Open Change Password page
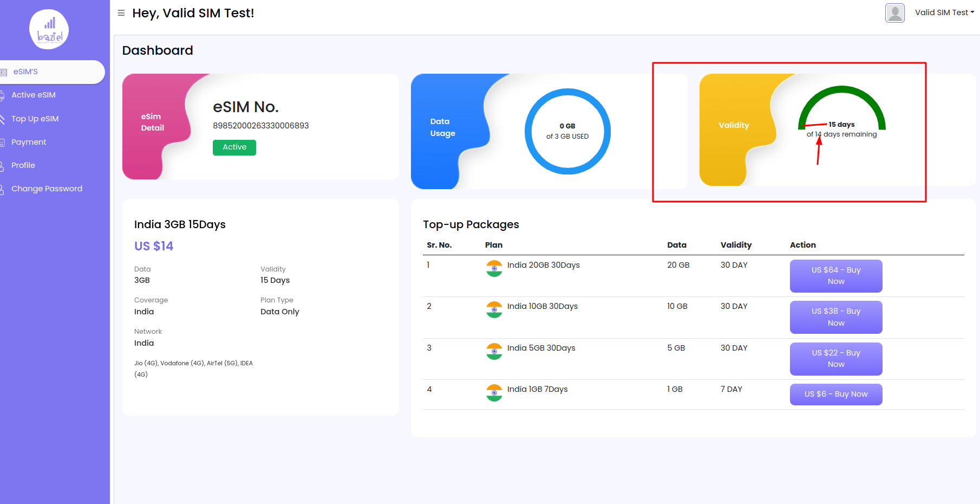Viewport: 980px width, 504px height. coord(47,189)
